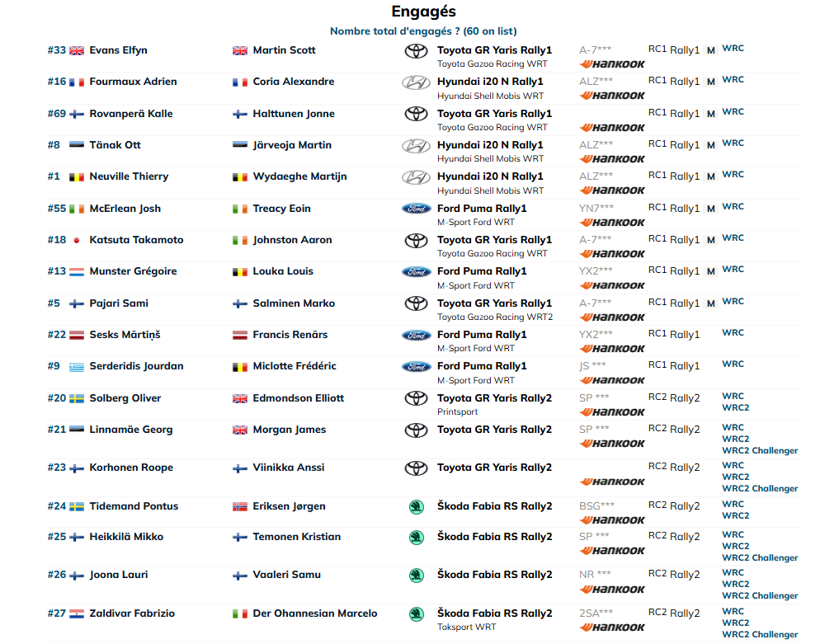
Task: Click the Printsport team name
Action: (x=457, y=412)
